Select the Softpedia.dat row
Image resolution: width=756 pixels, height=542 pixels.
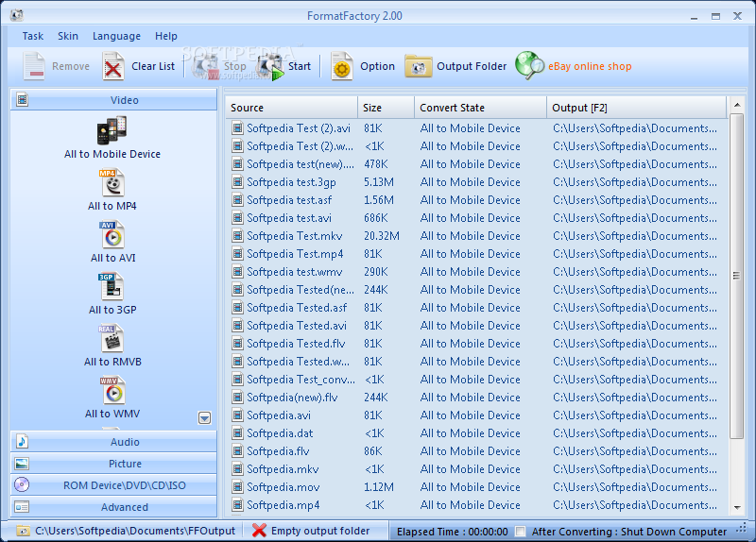476,433
